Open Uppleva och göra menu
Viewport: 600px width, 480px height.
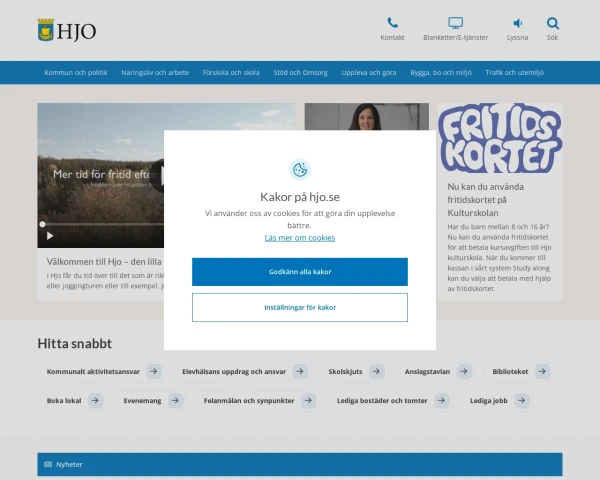(x=369, y=72)
